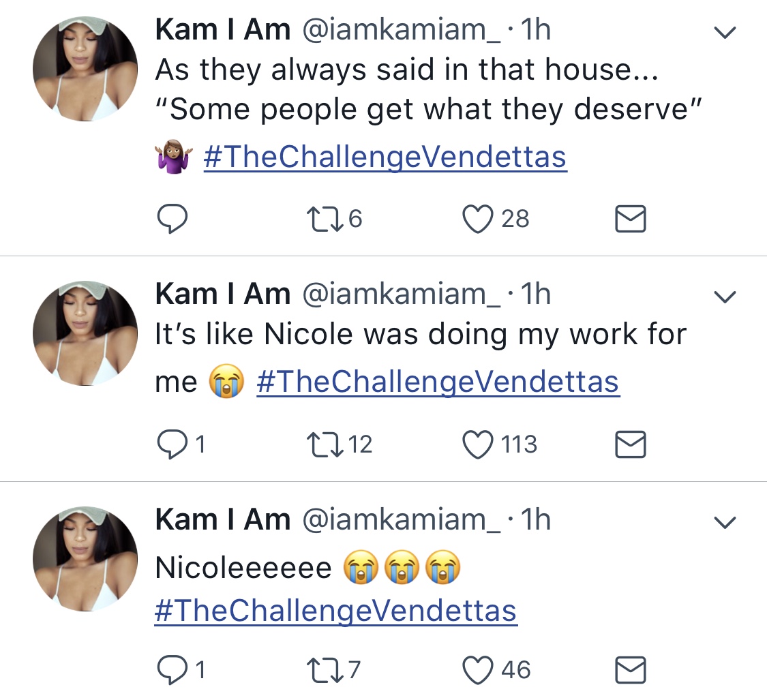Retweet the "Some people get what they deserve" tweet
The width and height of the screenshot is (767, 700).
[x=324, y=219]
